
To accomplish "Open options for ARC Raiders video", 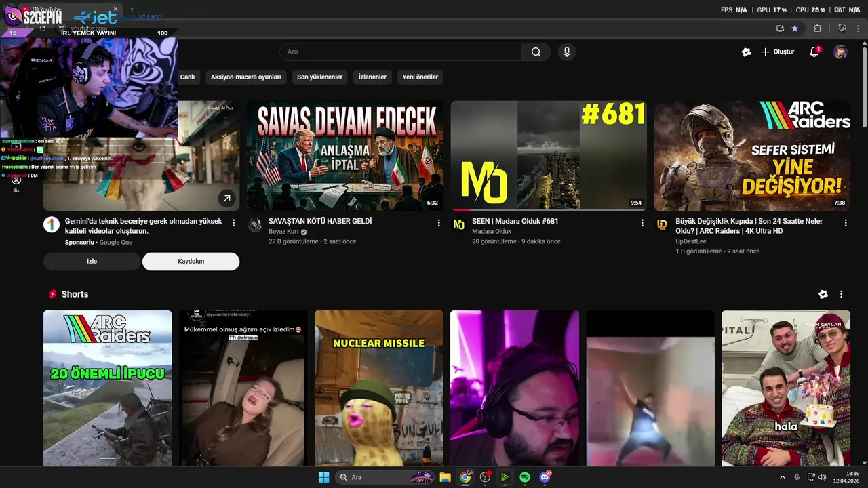I will [x=846, y=222].
